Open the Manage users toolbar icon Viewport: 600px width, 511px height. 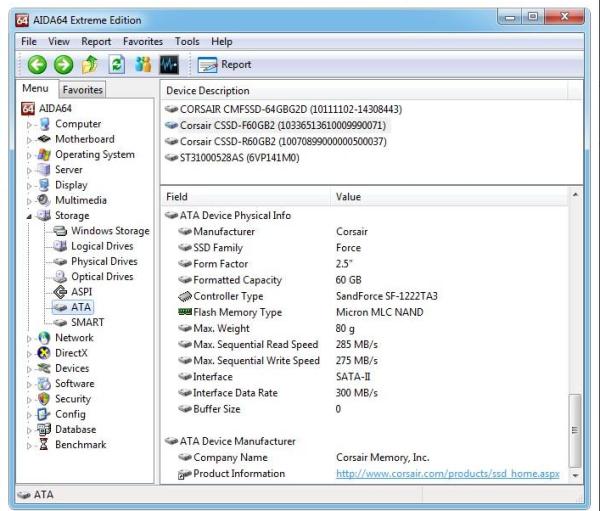point(143,64)
